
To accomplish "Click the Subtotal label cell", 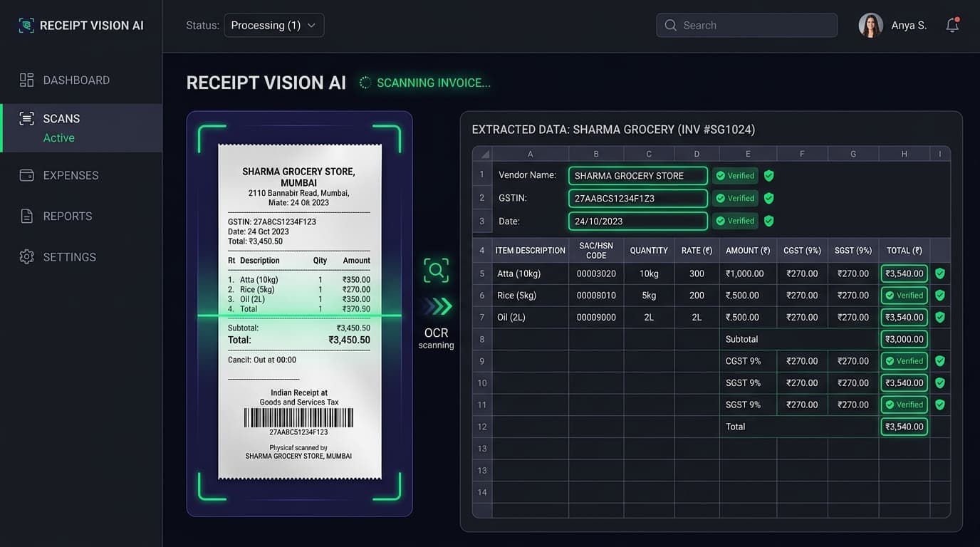I will 799,340.
